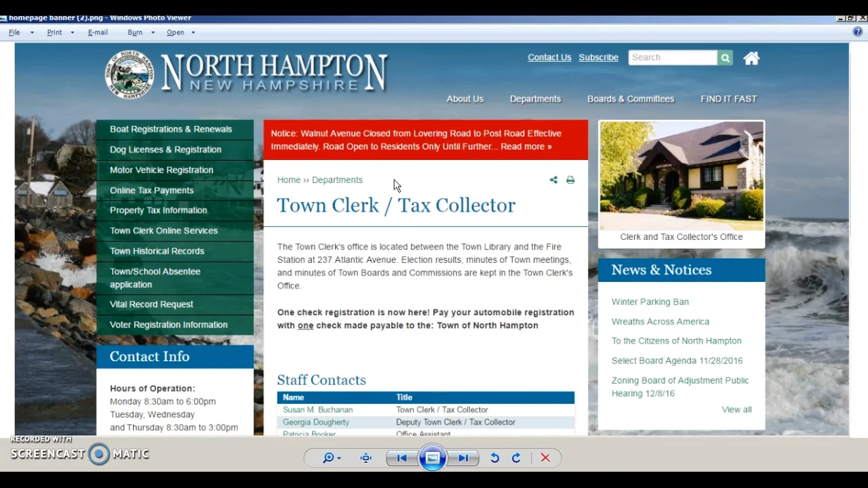Screen dimensions: 868x488
Task: Click the North Hampton town seal logo
Action: [x=129, y=74]
